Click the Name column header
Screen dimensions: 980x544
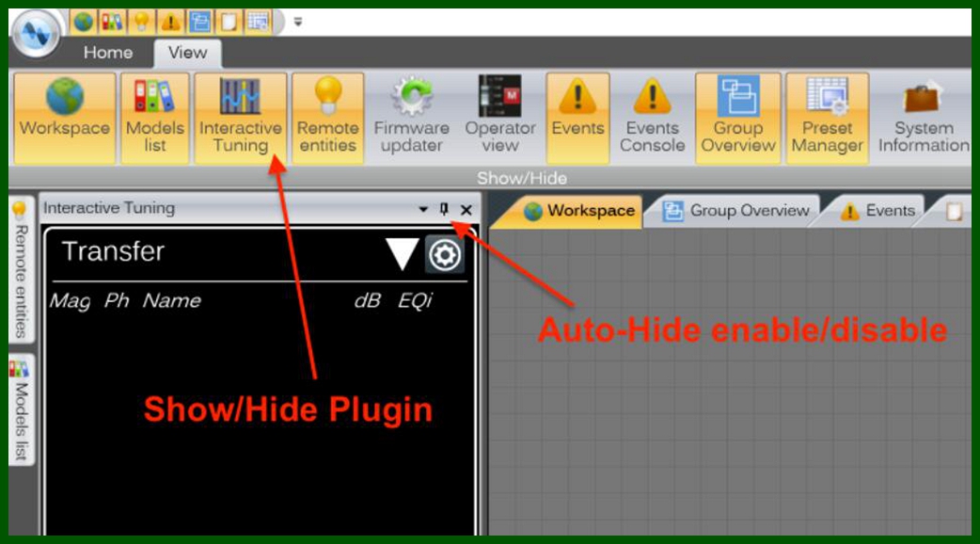pyautogui.click(x=172, y=300)
